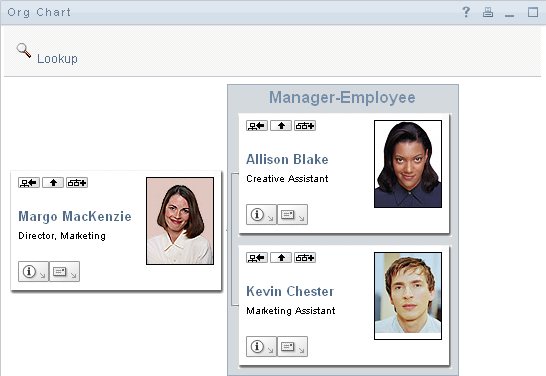Open Margo MacKenzie identity info button
546x376 pixels.
click(x=33, y=272)
